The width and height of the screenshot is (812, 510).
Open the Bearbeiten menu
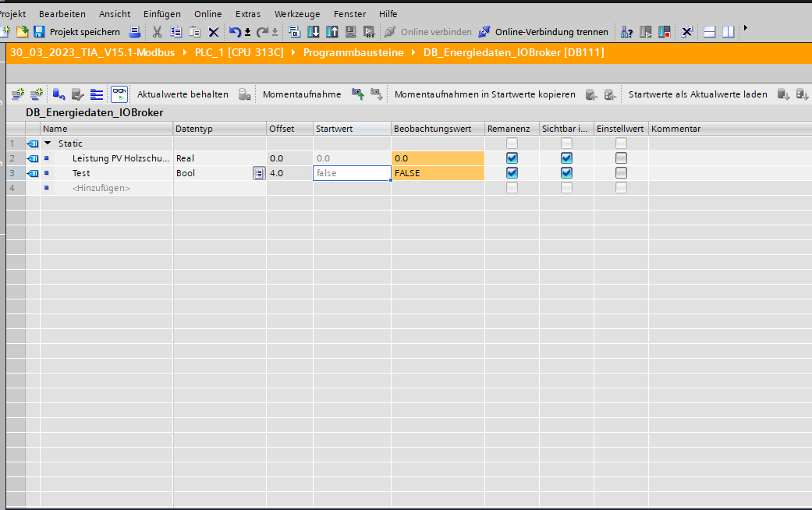[62, 14]
